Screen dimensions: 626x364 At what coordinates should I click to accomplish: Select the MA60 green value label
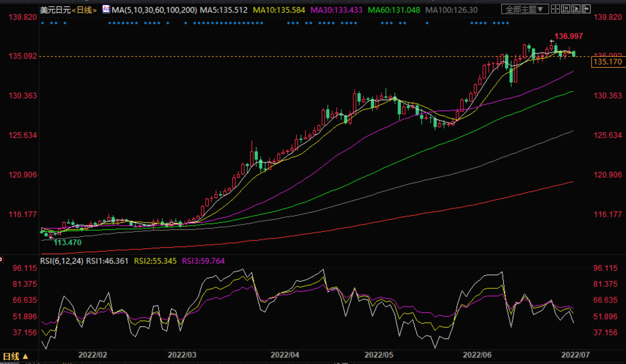tap(394, 10)
